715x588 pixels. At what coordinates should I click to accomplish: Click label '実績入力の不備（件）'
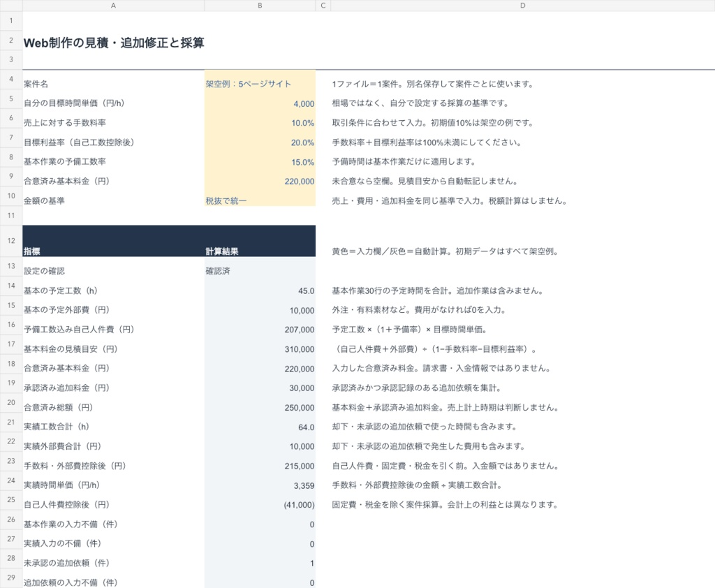pyautogui.click(x=62, y=543)
